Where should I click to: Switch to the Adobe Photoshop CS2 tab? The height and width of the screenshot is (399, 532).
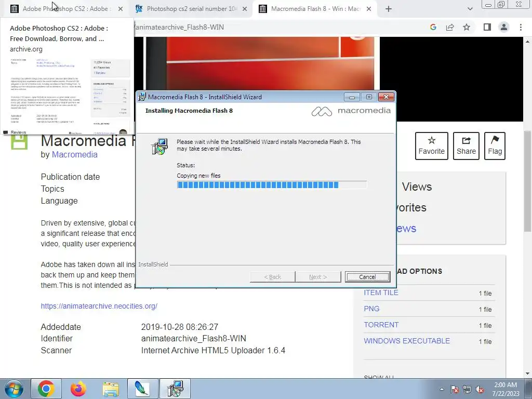coord(64,9)
